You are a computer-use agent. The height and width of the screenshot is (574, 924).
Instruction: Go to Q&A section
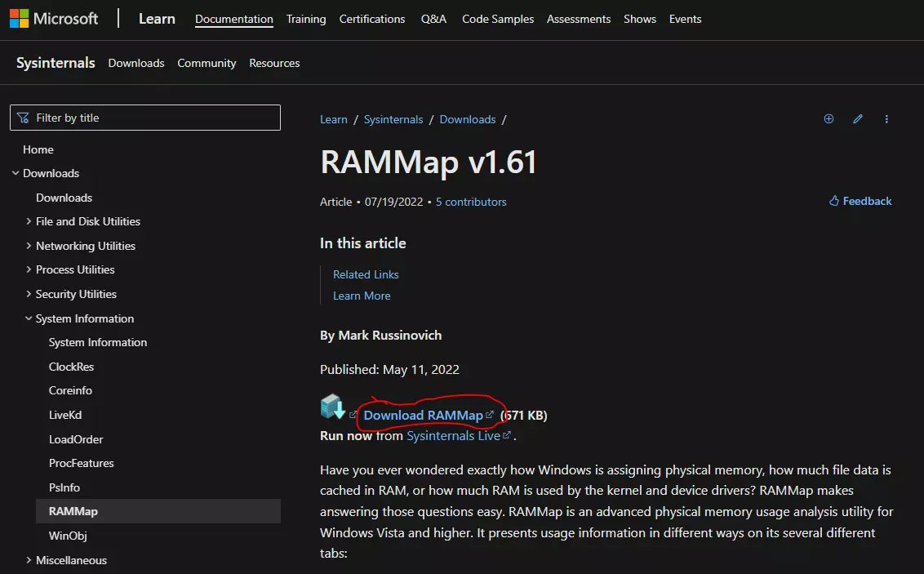point(433,19)
